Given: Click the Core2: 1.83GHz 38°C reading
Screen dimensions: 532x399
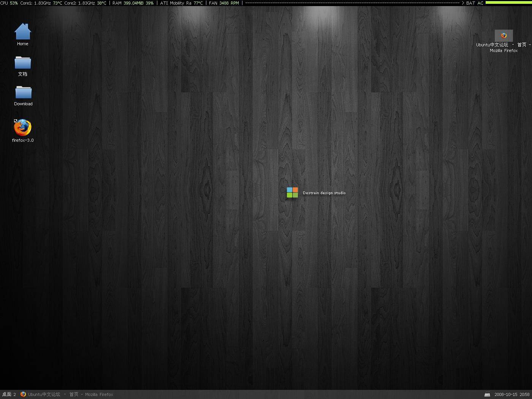Looking at the screenshot, I should coord(85,3).
